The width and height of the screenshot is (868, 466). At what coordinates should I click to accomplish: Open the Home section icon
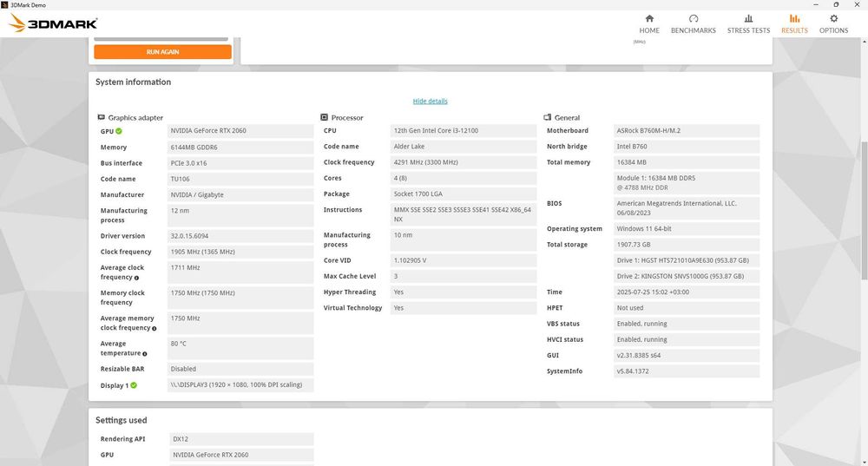(x=649, y=19)
